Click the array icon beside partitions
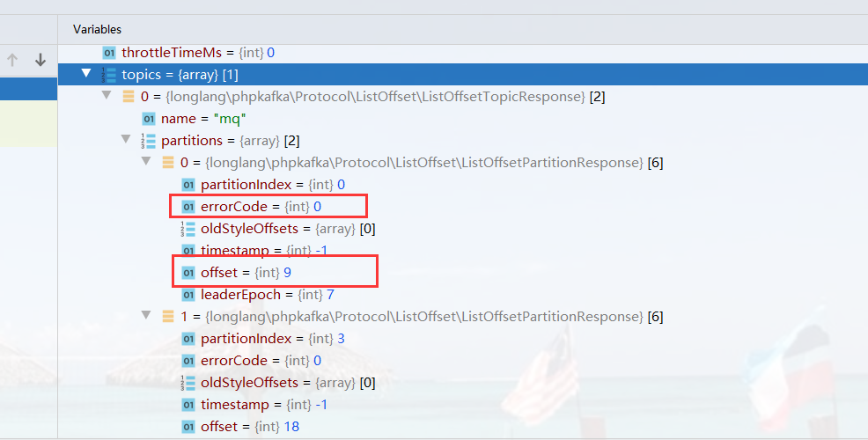868x440 pixels. (149, 141)
